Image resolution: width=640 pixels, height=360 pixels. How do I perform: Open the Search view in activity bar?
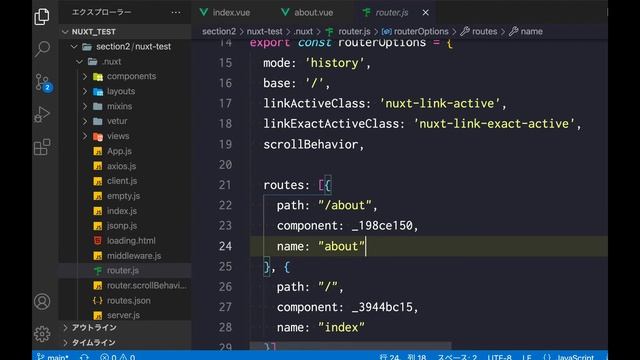click(x=42, y=49)
